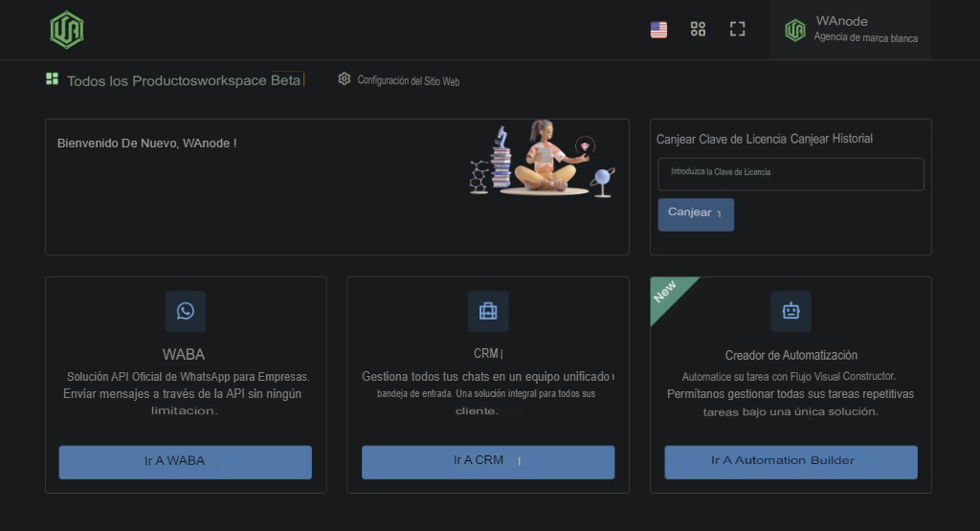Click the gear icon for site configuration
The height and width of the screenshot is (531, 980).
tap(345, 78)
